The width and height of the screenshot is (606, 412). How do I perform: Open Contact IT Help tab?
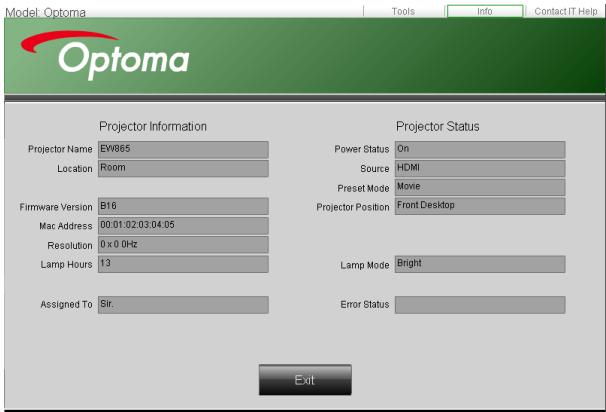point(565,12)
